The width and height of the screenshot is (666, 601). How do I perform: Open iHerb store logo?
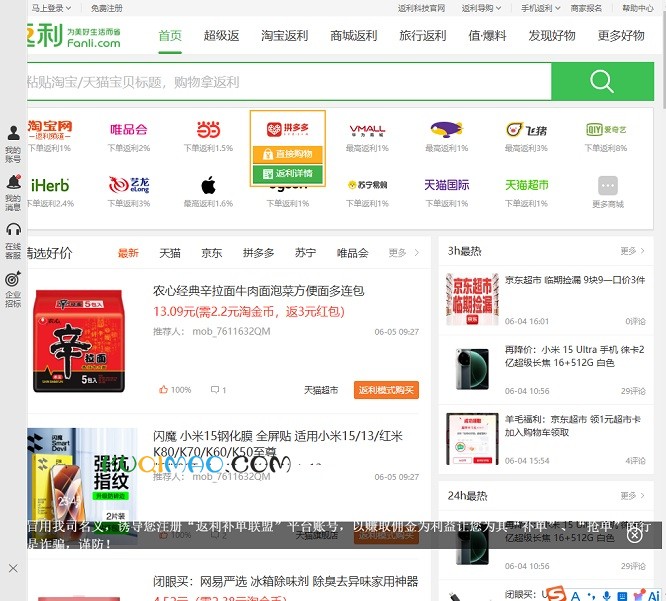pos(50,186)
